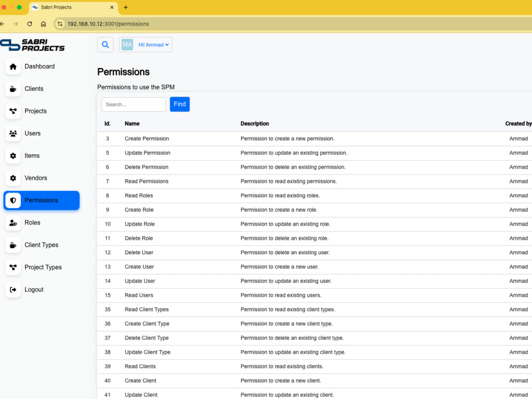This screenshot has height=399, width=532.
Task: Select the Create Role row name
Action: click(x=139, y=210)
